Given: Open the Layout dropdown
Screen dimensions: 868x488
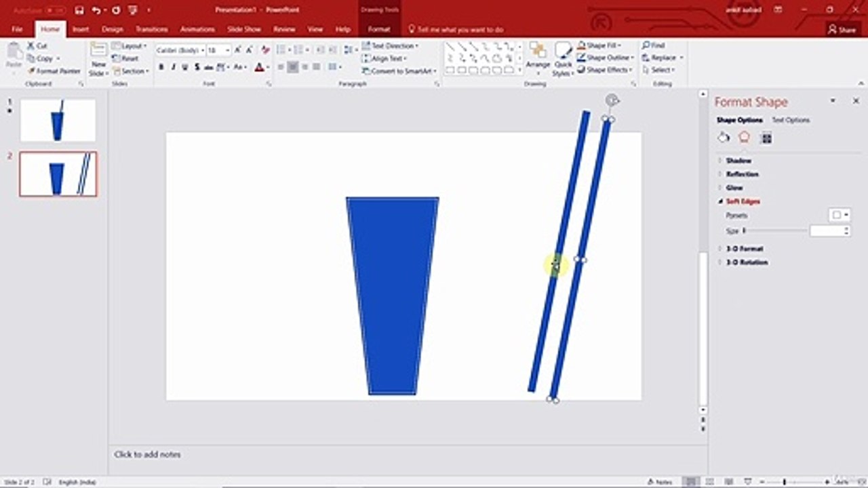Looking at the screenshot, I should pyautogui.click(x=129, y=45).
